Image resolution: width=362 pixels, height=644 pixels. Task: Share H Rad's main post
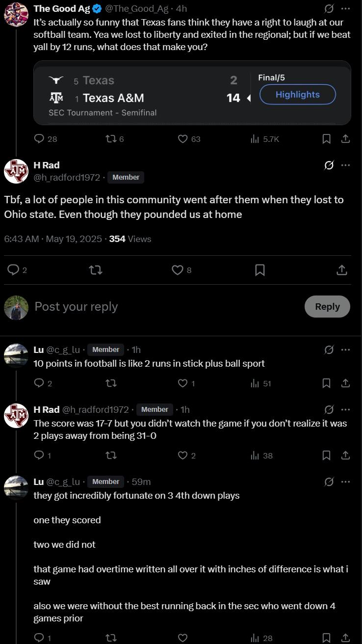point(342,270)
